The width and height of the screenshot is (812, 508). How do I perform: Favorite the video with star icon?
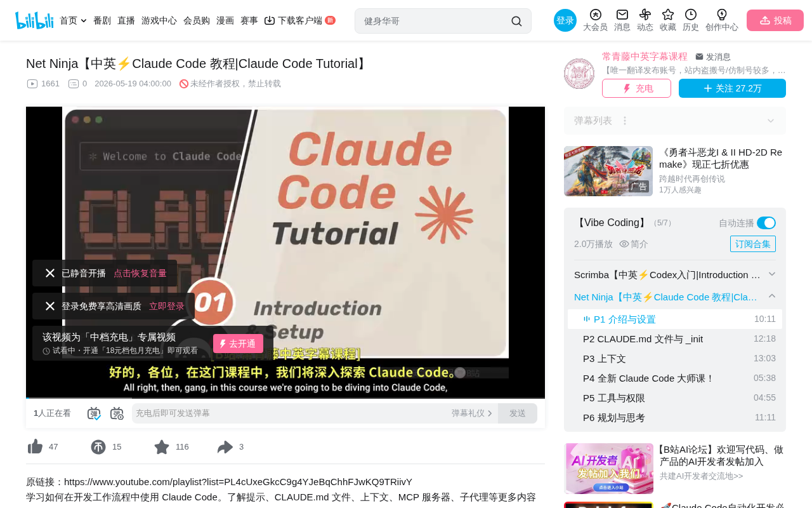(162, 447)
